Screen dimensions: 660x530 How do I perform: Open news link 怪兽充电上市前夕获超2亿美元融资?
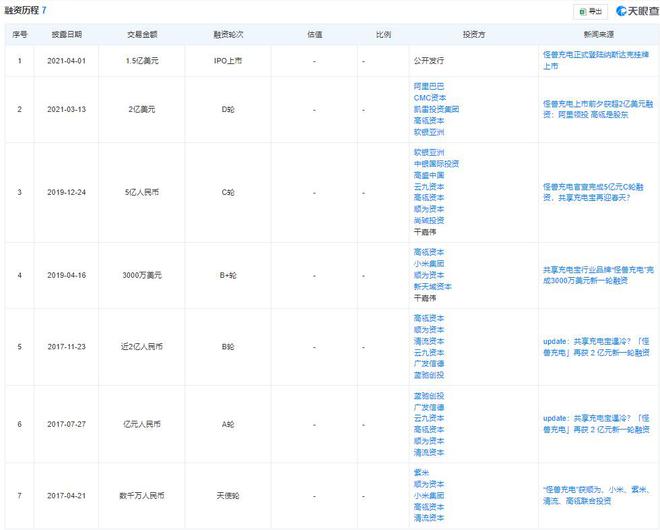[x=598, y=109]
